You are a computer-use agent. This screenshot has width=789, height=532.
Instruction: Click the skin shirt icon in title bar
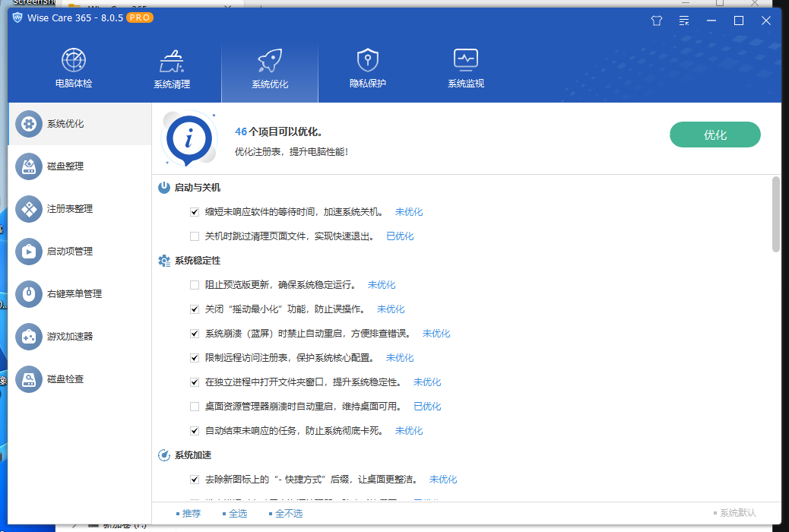coord(657,21)
